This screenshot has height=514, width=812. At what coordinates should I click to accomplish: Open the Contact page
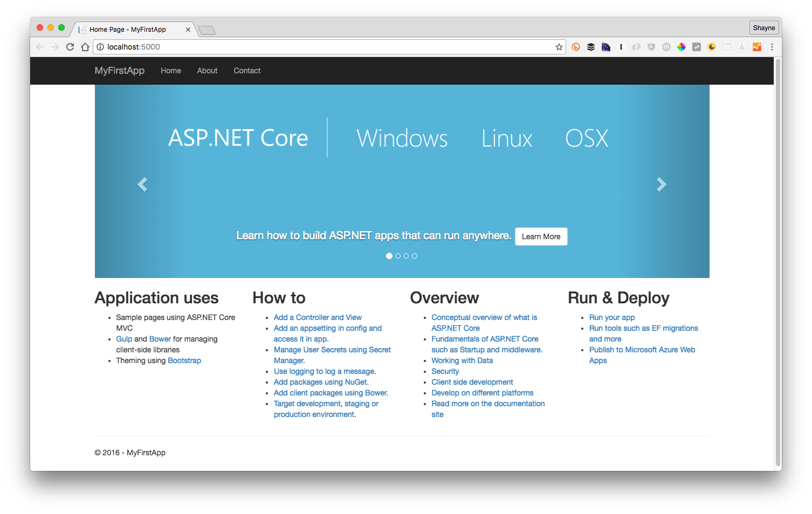(246, 71)
